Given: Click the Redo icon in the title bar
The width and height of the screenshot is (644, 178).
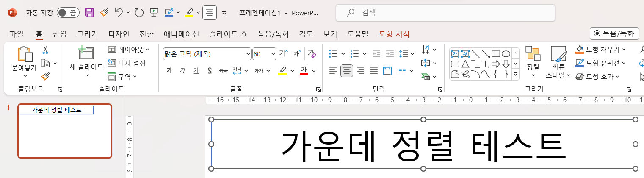Looking at the screenshot, I should (139, 13).
